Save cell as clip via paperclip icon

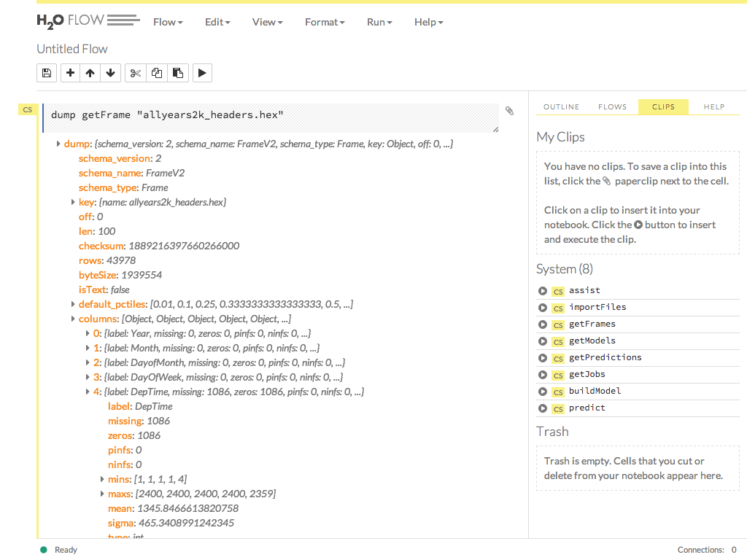509,111
